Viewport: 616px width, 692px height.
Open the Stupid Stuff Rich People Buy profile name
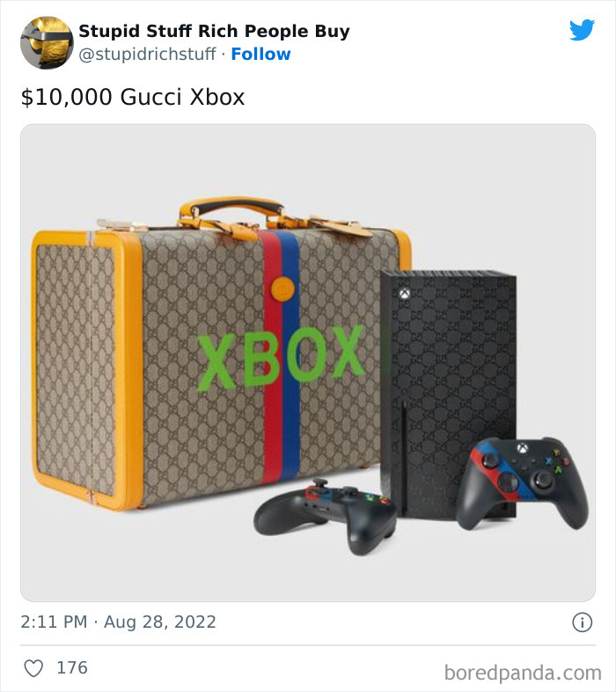click(214, 31)
